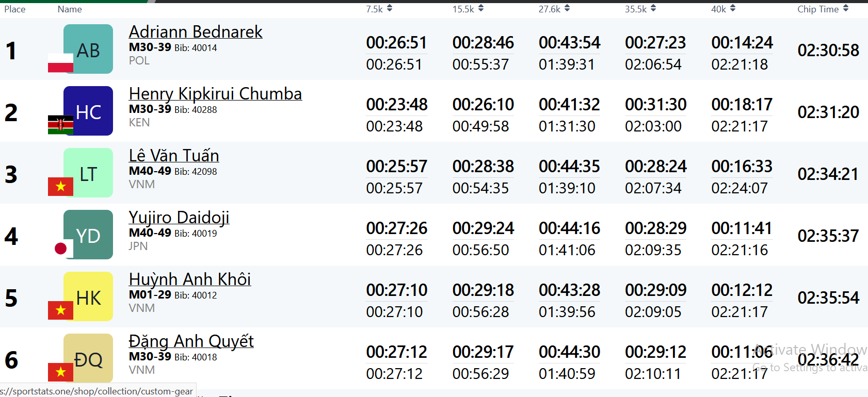Open Adriann Bednarek's result page
Viewport: 868px width, 397px height.
(196, 32)
